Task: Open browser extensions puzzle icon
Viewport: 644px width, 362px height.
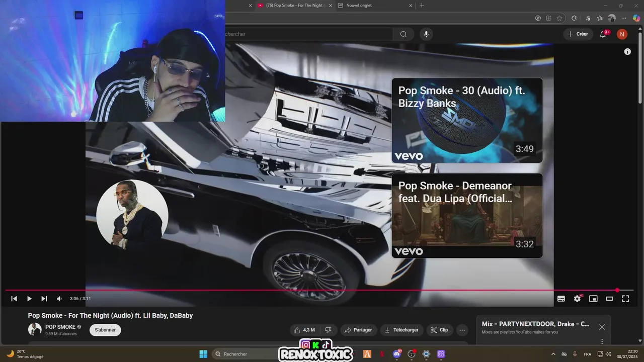Action: point(574,18)
